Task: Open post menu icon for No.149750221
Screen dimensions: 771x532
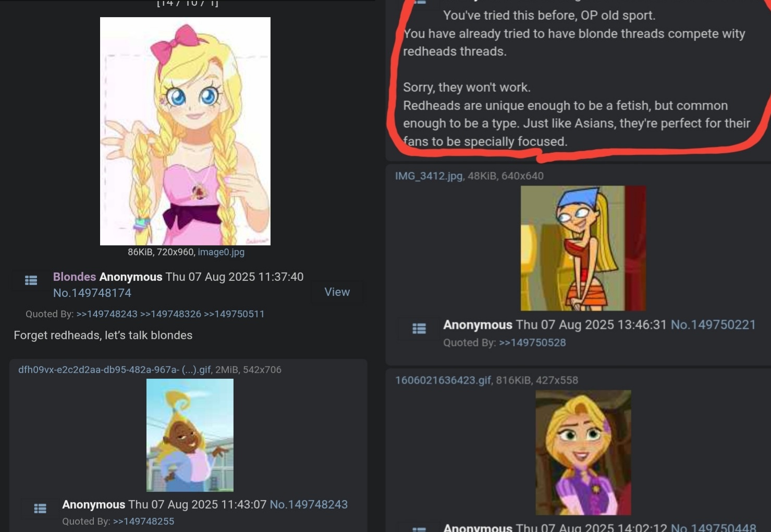Action: pyautogui.click(x=419, y=329)
